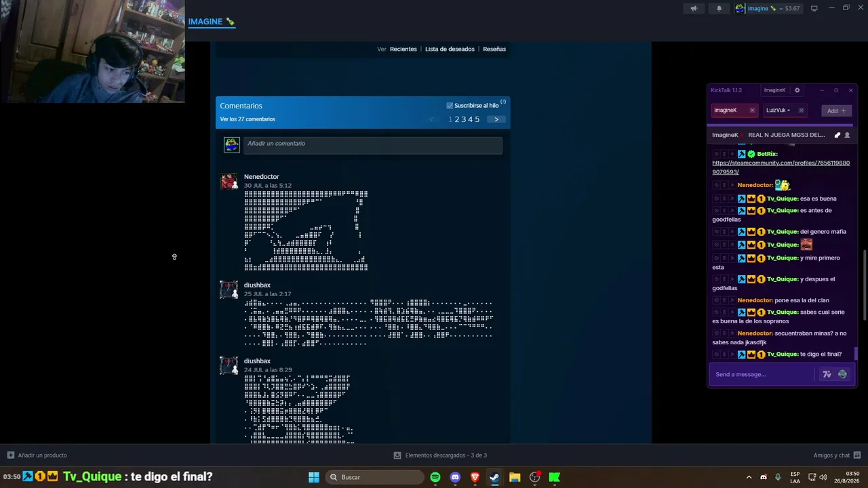This screenshot has width=868, height=488.
Task: Open Recientes games view
Action: pos(403,49)
